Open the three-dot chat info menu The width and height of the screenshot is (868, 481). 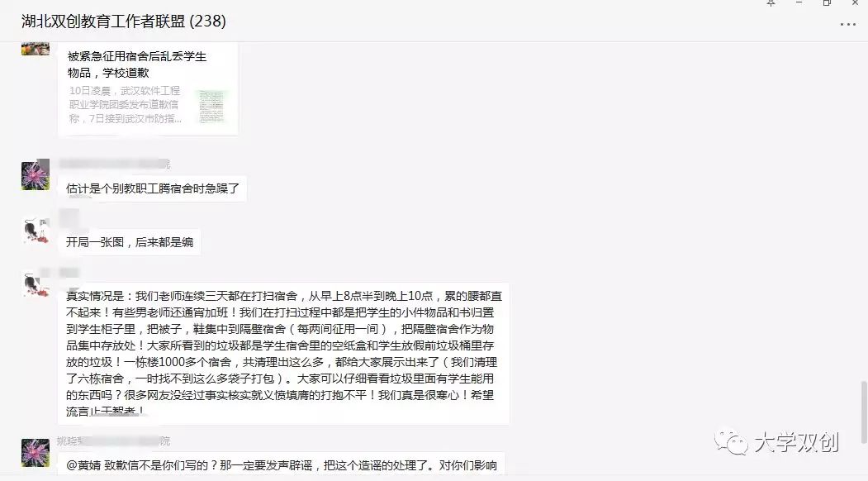pos(847,24)
